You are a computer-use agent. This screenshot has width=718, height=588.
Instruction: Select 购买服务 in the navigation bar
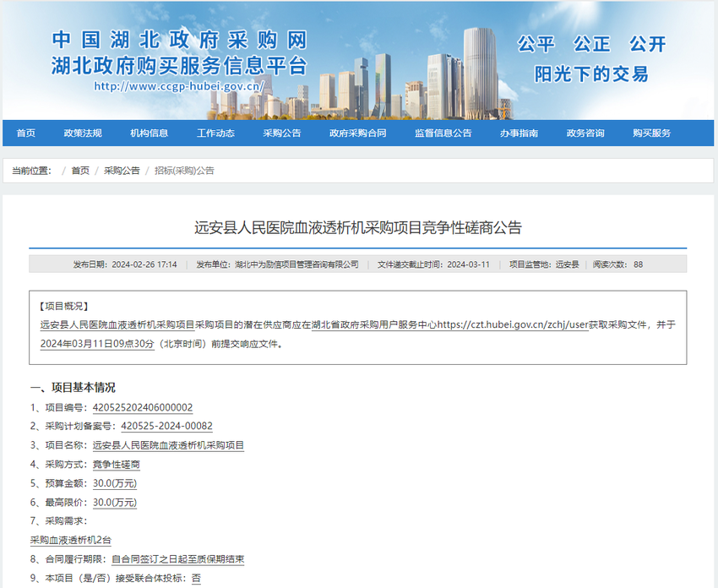651,133
